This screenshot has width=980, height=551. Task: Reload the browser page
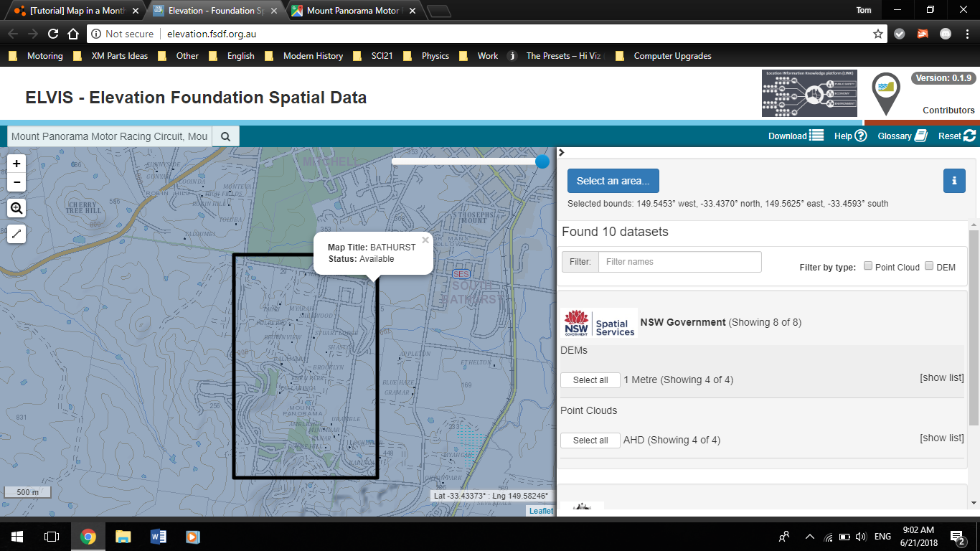53,34
